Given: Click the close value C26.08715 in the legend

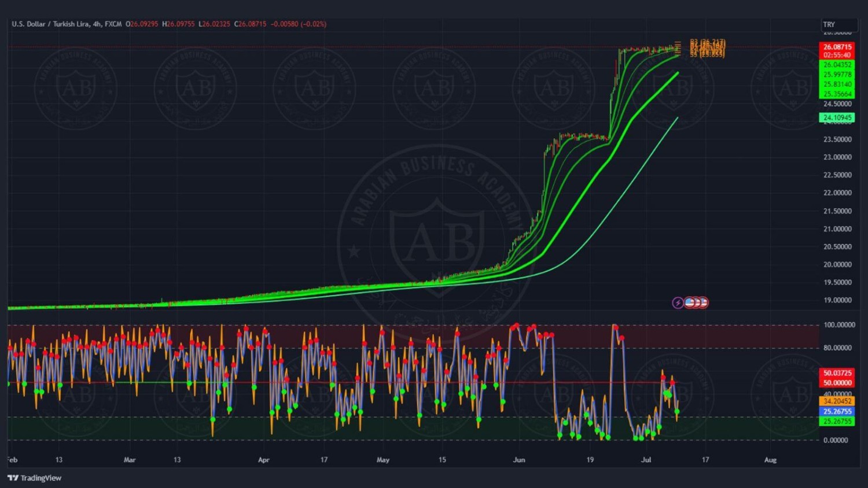Looking at the screenshot, I should (250, 24).
